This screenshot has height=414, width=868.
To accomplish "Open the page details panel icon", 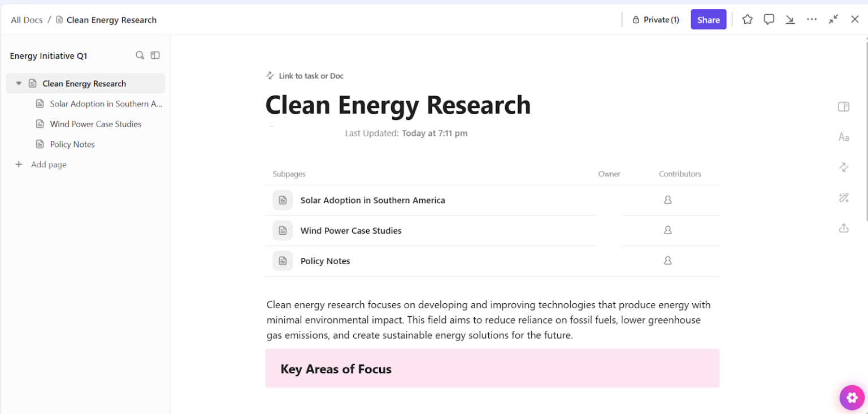I will [x=844, y=106].
